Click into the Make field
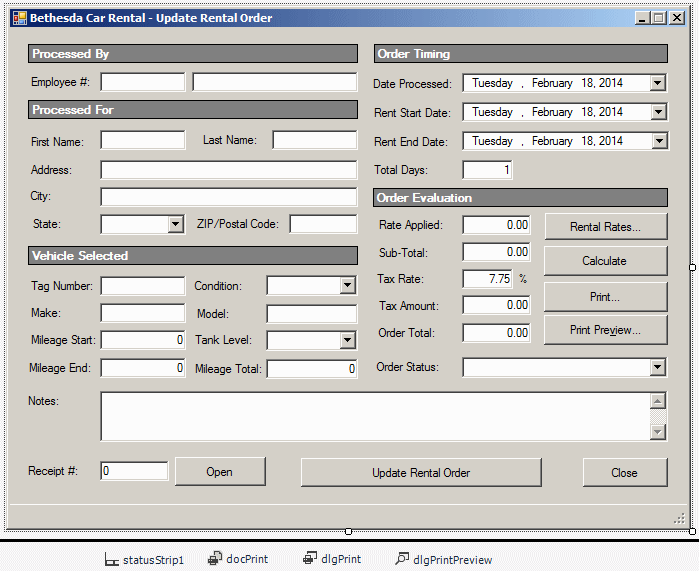Viewport: 699px width, 571px height. (143, 313)
